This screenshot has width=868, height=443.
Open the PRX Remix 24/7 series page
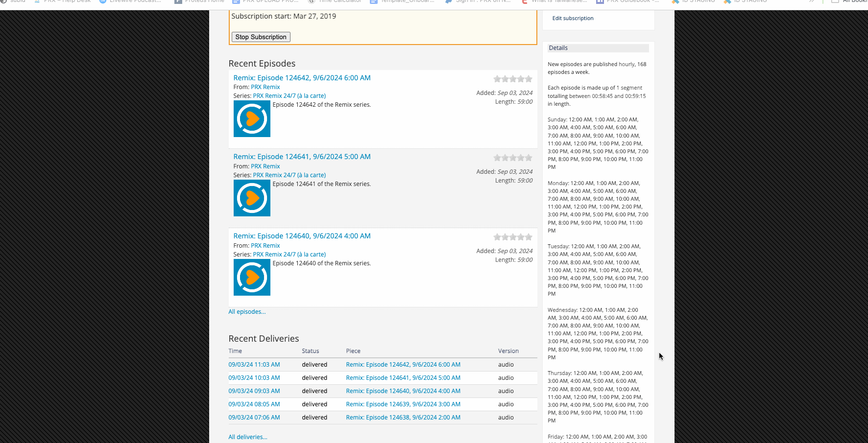click(x=289, y=95)
